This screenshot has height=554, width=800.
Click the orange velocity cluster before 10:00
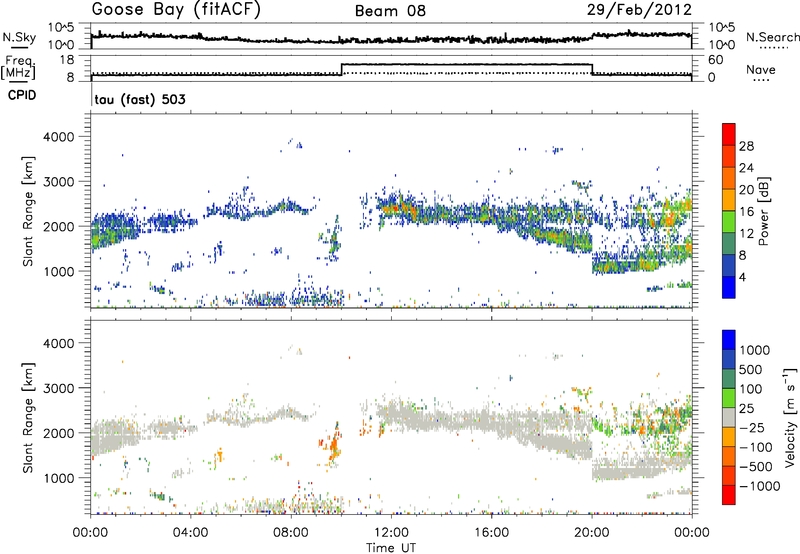pyautogui.click(x=333, y=445)
